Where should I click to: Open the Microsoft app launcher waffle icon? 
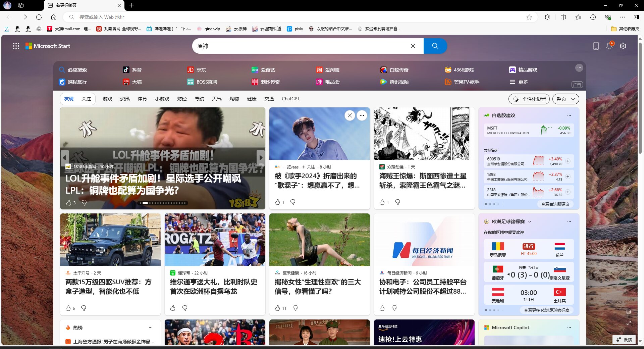16,46
